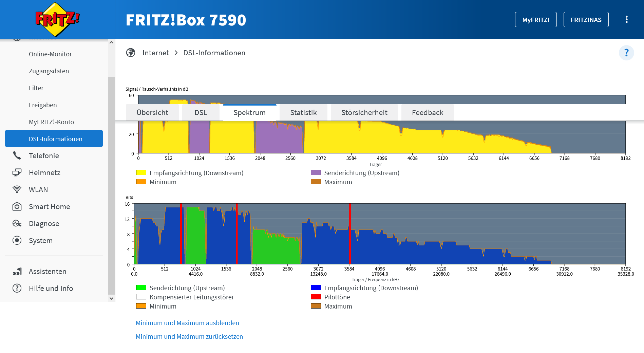The image size is (644, 353).
Task: Click the Assistenten icon
Action: [17, 271]
